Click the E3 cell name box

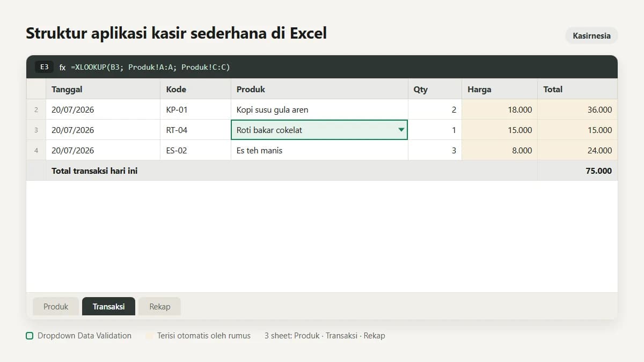tap(45, 67)
